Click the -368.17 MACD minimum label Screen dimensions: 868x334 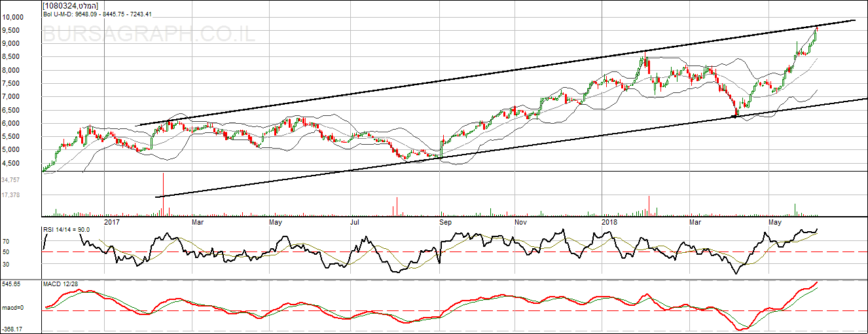point(13,330)
